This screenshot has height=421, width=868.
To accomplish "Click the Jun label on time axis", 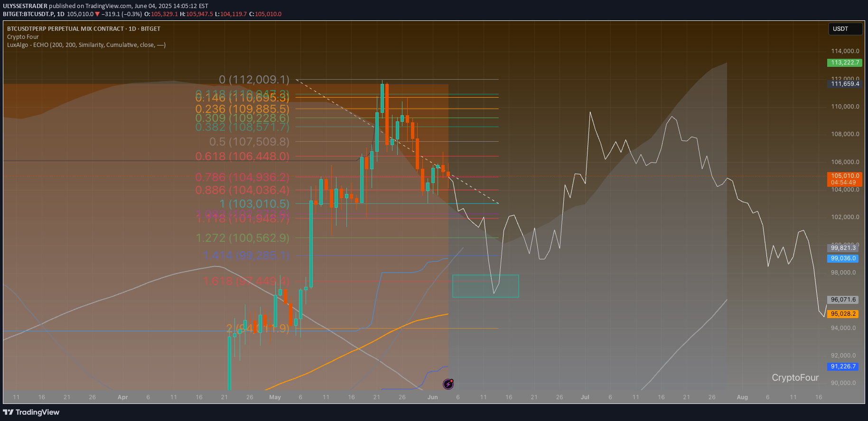I will [432, 397].
